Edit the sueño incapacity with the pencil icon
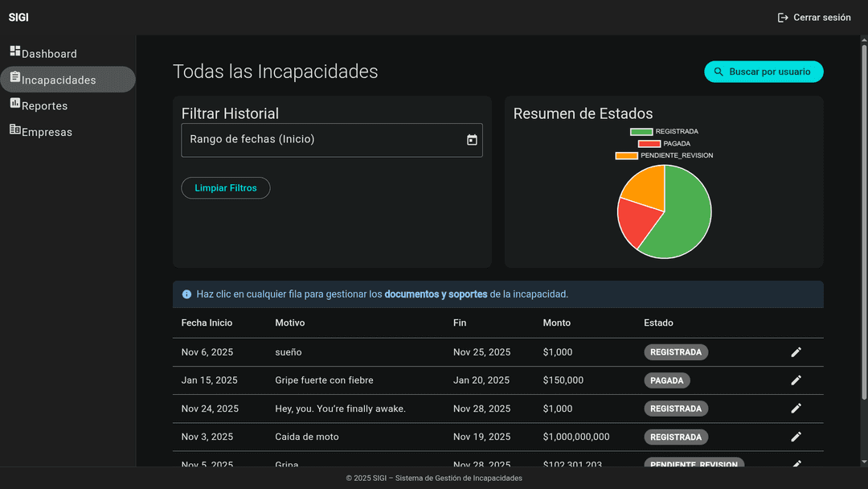This screenshot has width=868, height=489. click(796, 351)
